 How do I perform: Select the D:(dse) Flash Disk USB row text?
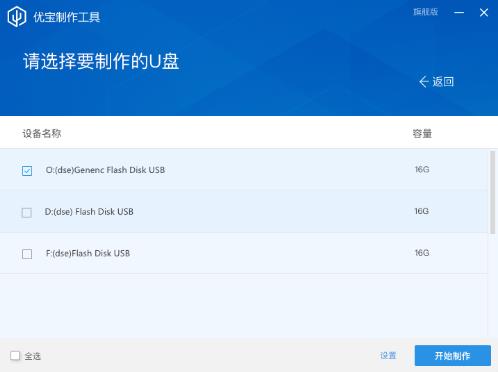click(89, 212)
